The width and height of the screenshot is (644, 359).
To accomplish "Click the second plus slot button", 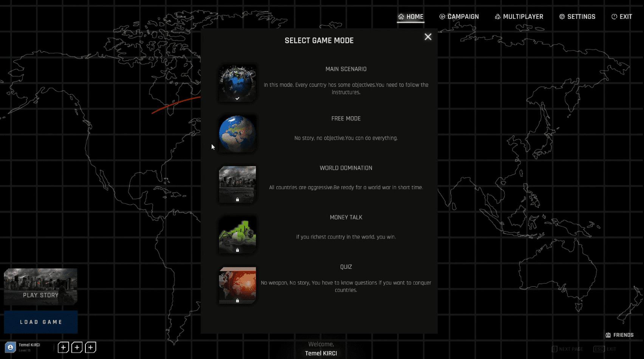I will coord(77,347).
